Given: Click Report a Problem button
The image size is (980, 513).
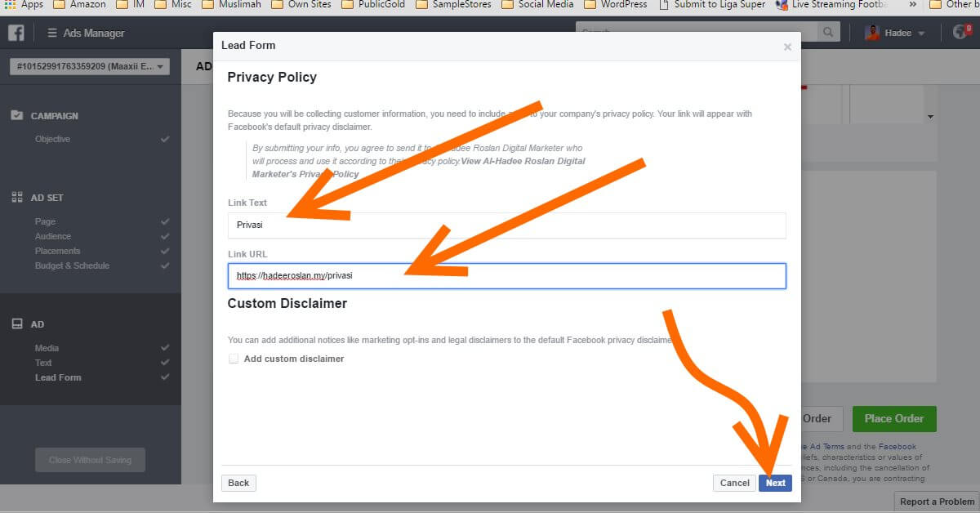Looking at the screenshot, I should [937, 502].
